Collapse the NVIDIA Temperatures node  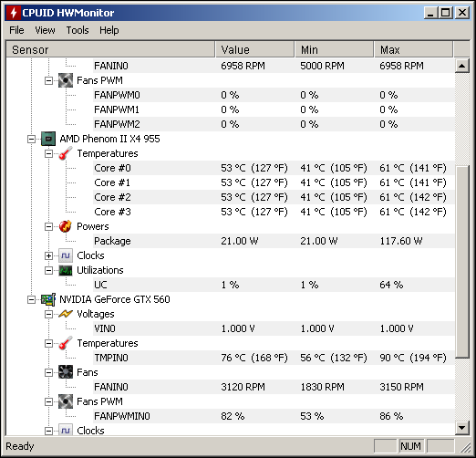(x=48, y=344)
